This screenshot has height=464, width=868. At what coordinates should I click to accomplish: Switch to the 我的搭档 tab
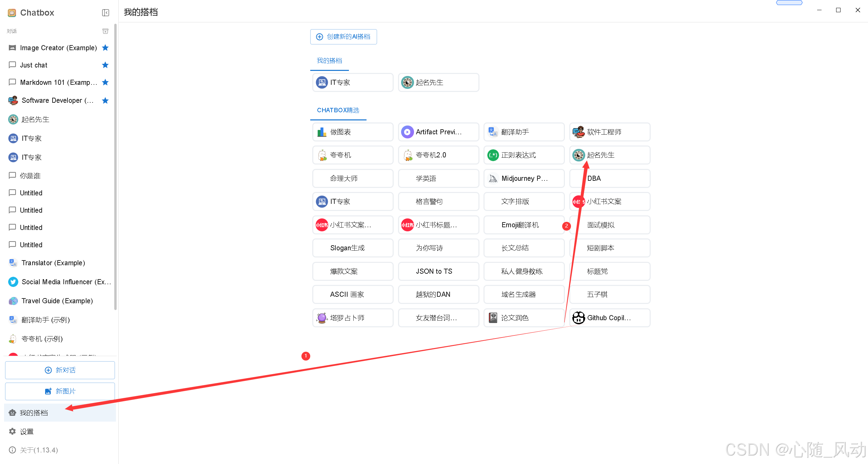pyautogui.click(x=329, y=61)
